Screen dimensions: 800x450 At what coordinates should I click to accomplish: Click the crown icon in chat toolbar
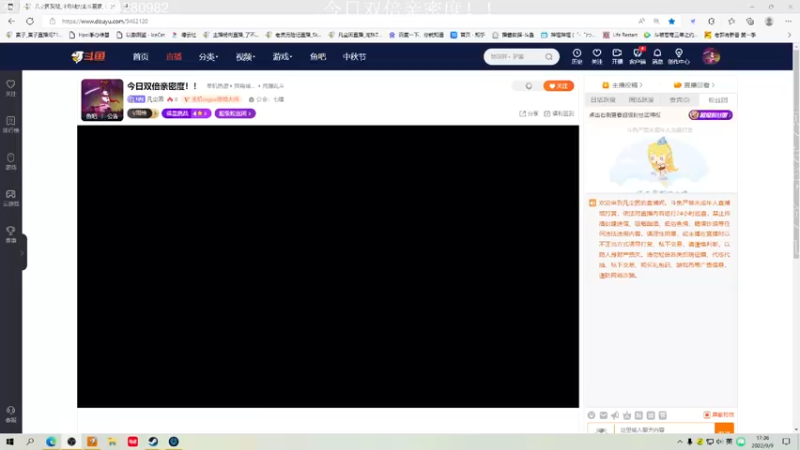click(x=627, y=415)
